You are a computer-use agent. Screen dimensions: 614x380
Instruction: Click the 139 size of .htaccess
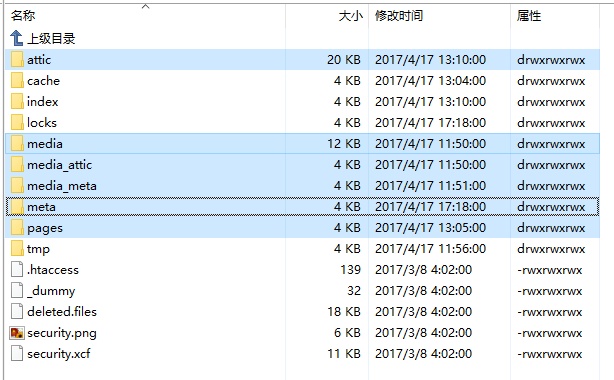pyautogui.click(x=350, y=270)
